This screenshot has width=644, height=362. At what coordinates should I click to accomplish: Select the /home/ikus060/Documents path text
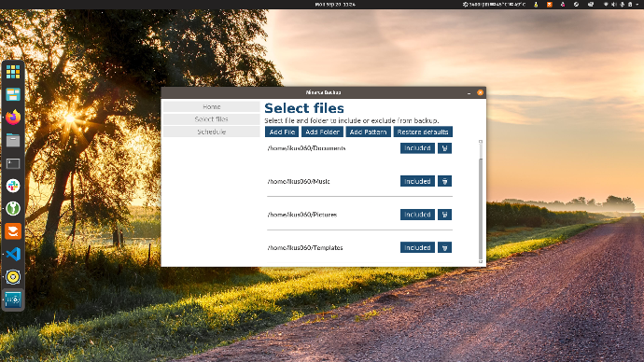[306, 148]
